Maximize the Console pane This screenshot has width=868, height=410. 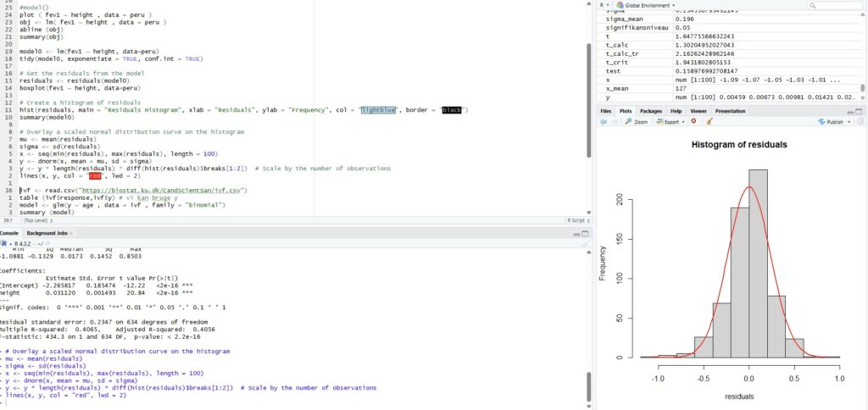coord(585,232)
